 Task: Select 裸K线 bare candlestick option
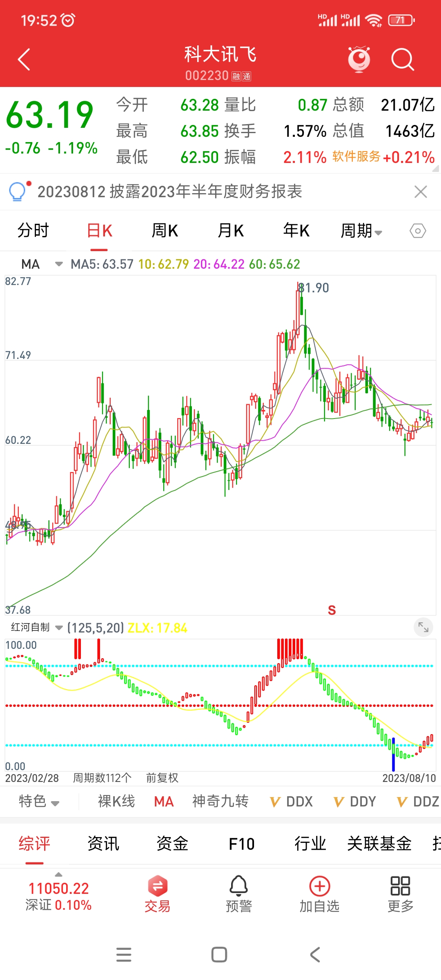[116, 801]
